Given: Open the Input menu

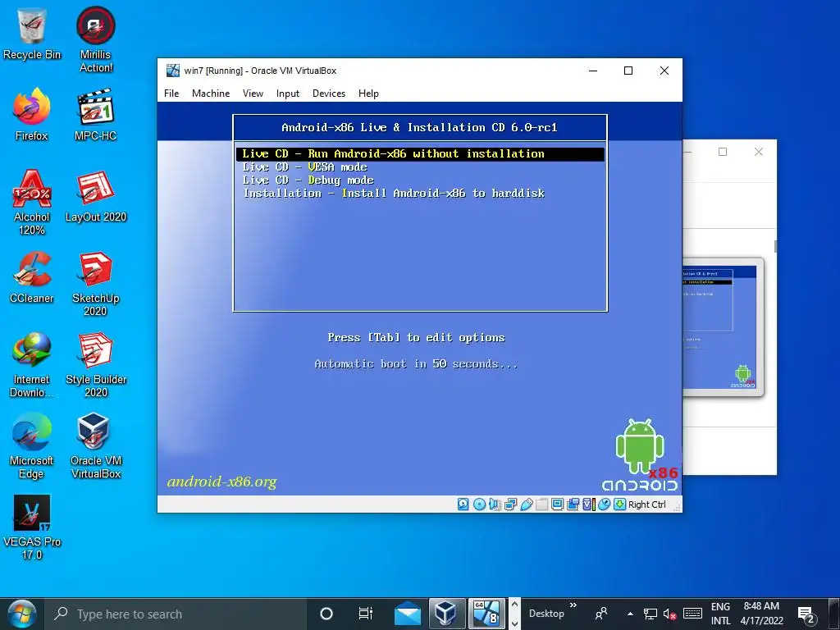Looking at the screenshot, I should (x=288, y=94).
